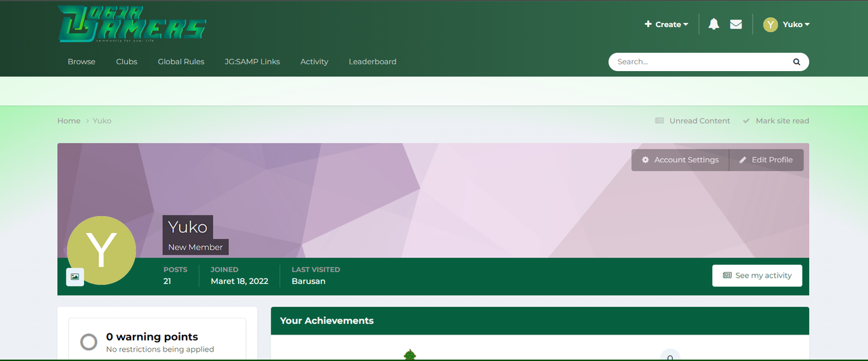The image size is (868, 361).
Task: Click the warning points circle icon
Action: point(89,342)
